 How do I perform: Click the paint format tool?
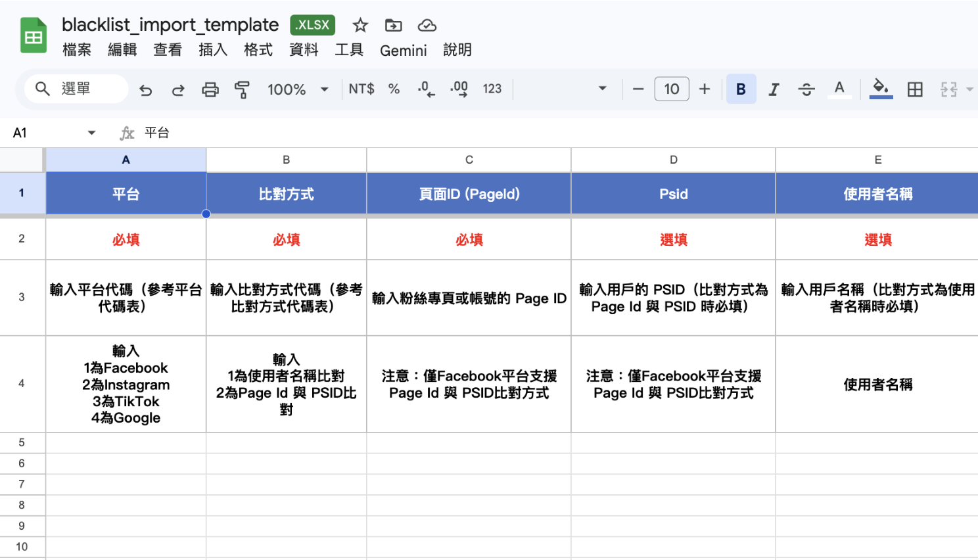point(242,89)
